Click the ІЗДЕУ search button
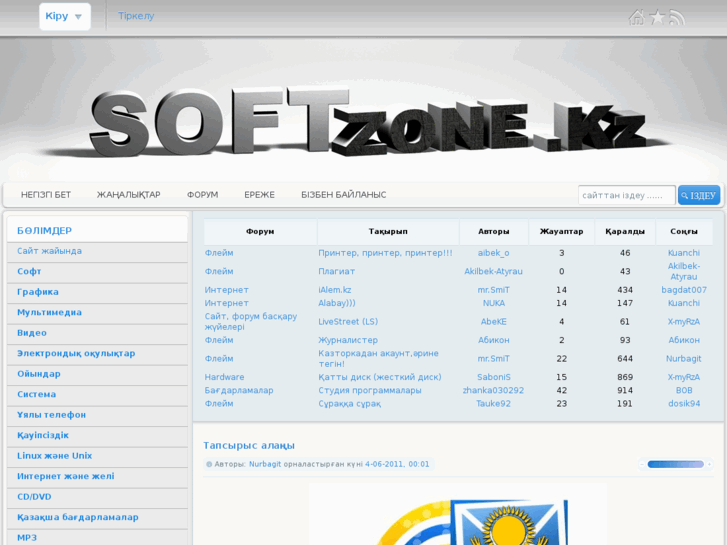The height and width of the screenshot is (545, 727). coord(699,195)
